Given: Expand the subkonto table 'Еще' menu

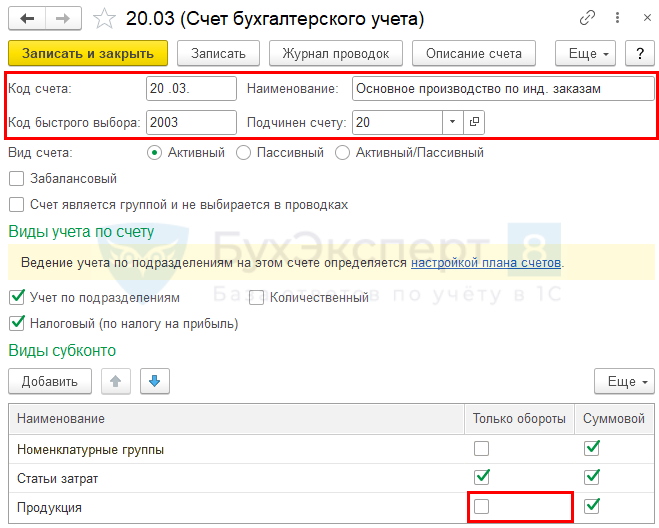Looking at the screenshot, I should pyautogui.click(x=624, y=381).
